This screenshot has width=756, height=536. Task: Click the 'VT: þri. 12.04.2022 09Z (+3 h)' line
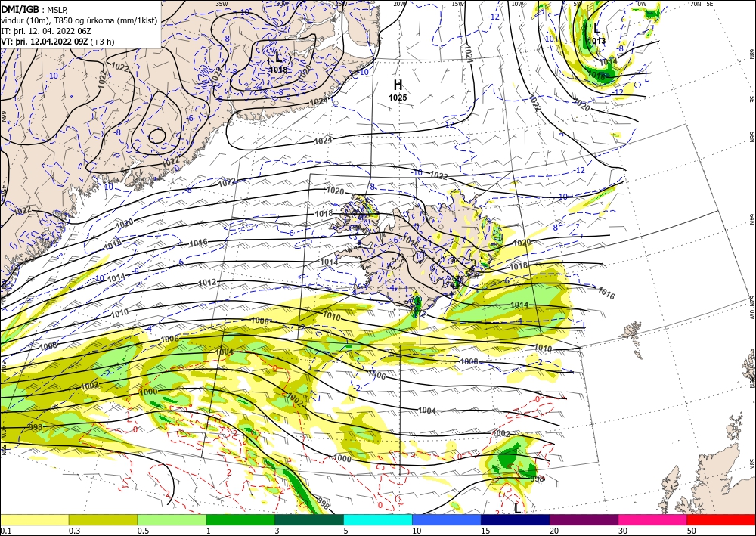pos(58,41)
